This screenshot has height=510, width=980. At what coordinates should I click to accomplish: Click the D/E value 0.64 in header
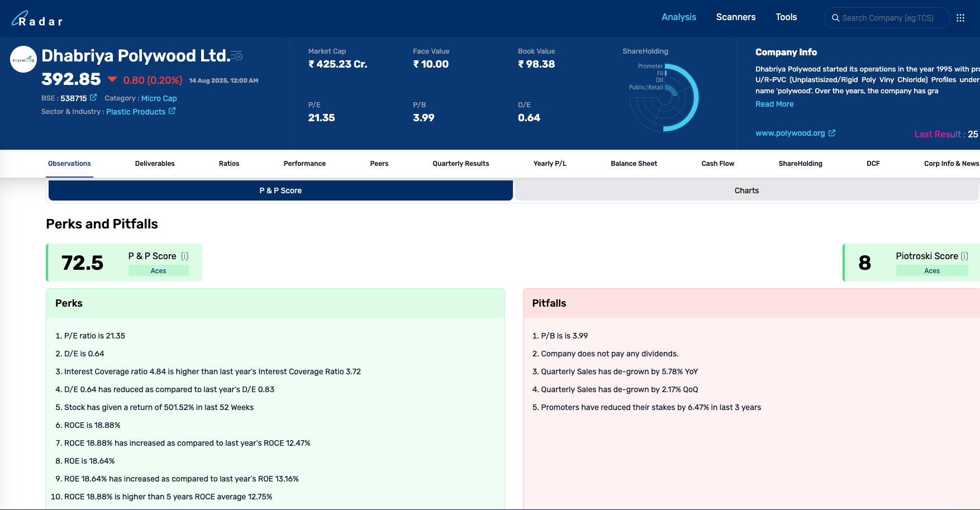529,118
